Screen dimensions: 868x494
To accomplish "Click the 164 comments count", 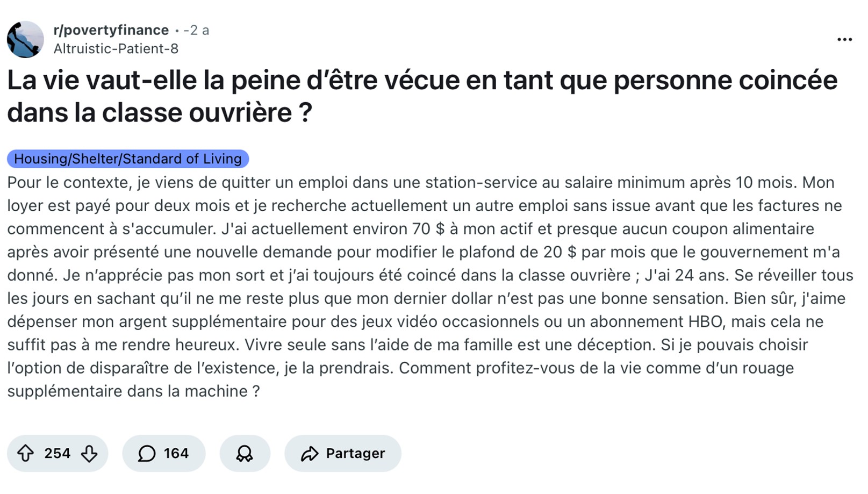I will (176, 454).
